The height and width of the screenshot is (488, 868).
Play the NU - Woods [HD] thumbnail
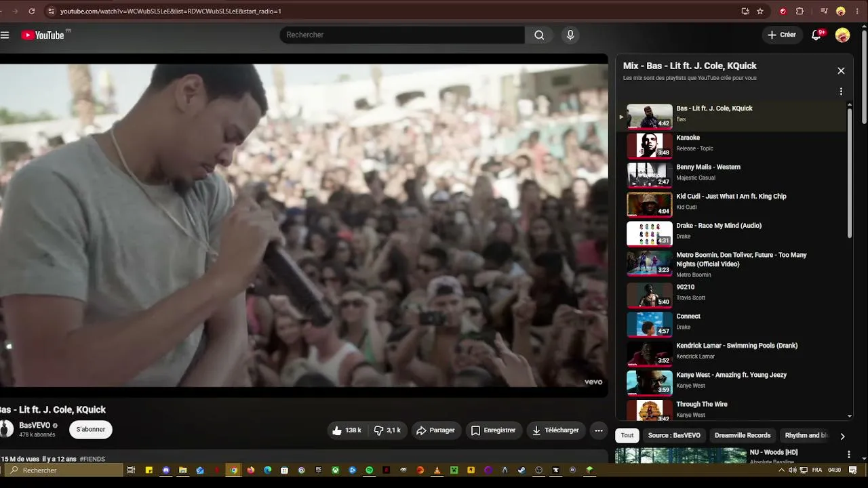pos(681,455)
